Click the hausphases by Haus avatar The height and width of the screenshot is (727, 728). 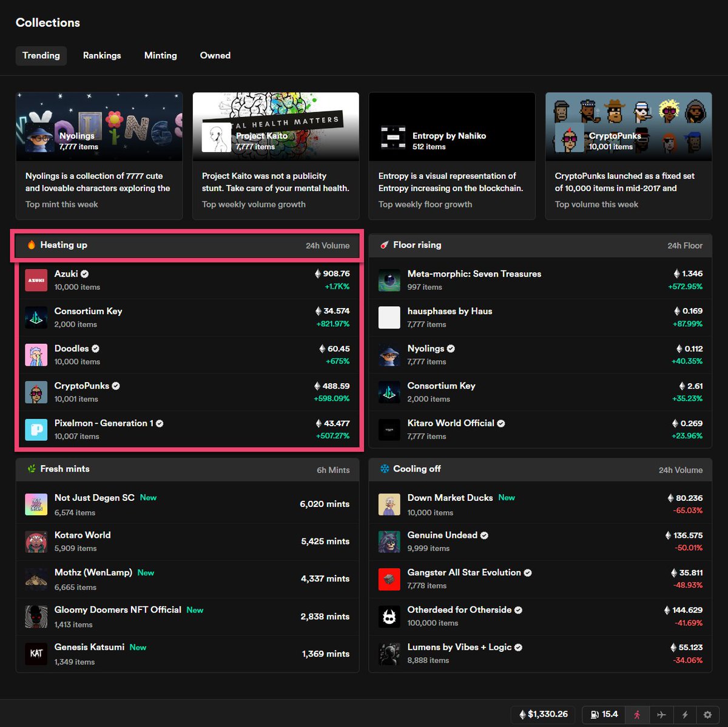click(x=389, y=318)
